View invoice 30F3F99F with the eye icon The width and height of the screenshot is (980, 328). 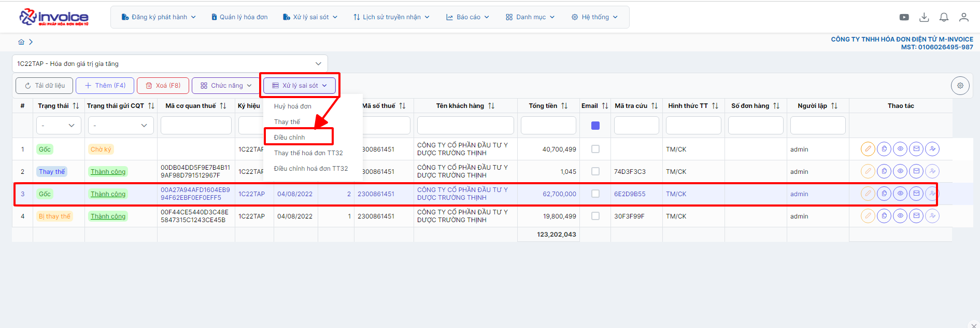click(x=900, y=216)
